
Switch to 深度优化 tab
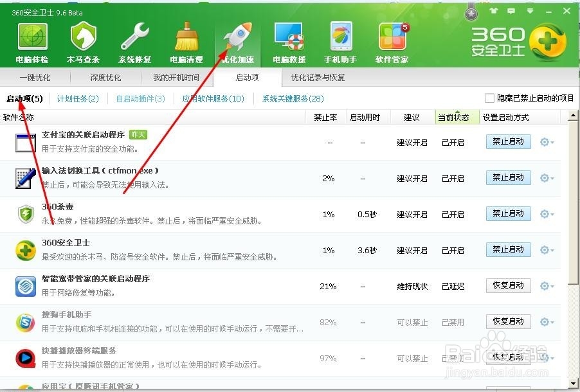(x=106, y=78)
